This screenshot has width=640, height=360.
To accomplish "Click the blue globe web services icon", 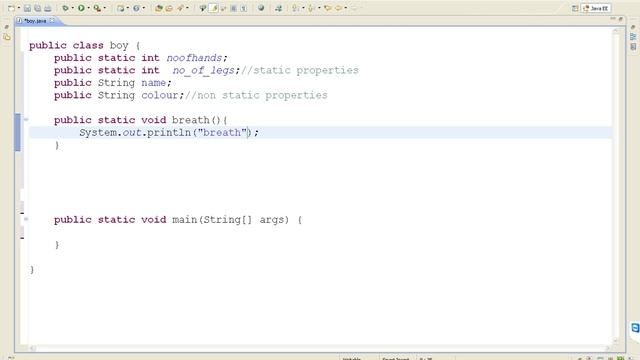I will point(136,8).
